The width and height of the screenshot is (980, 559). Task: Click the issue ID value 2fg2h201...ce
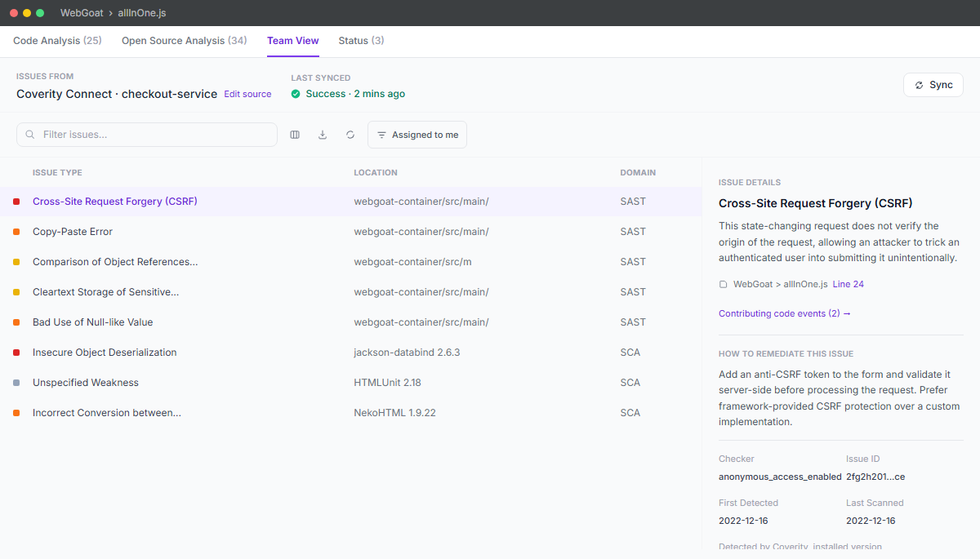coord(875,477)
